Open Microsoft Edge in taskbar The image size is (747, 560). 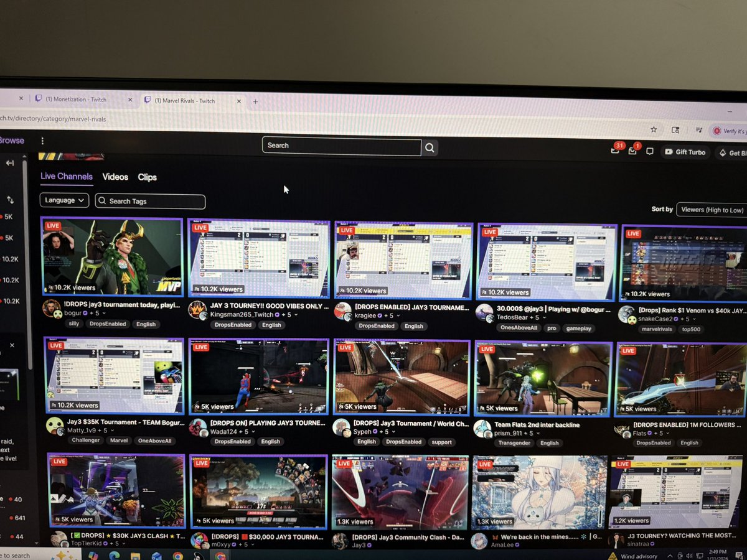[114, 556]
